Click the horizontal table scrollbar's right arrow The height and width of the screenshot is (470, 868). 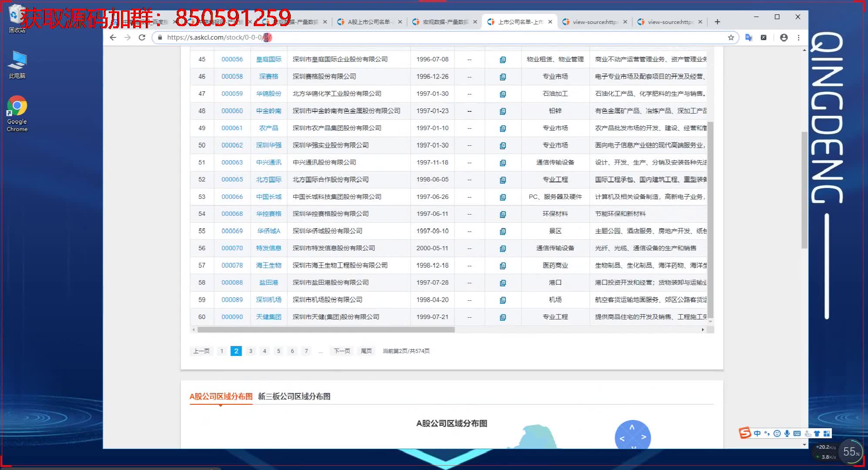coord(703,330)
